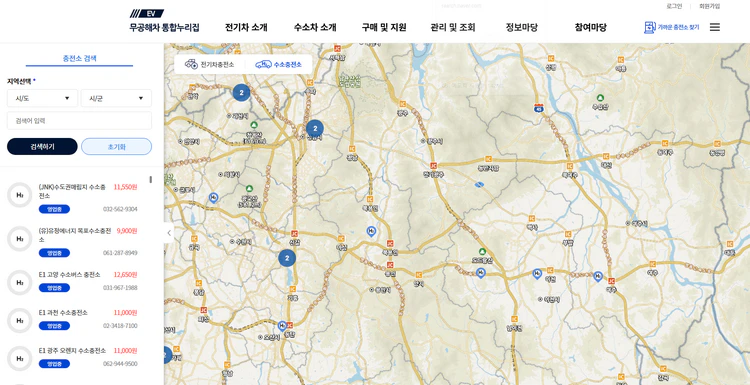Click the H2 map pin below 오드람산
Viewport: 750px width, 385px height.
tap(481, 273)
